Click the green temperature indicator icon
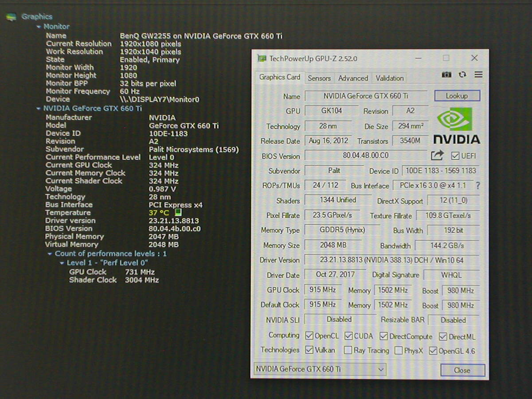Viewport: 532px width, 399px height. click(x=178, y=213)
